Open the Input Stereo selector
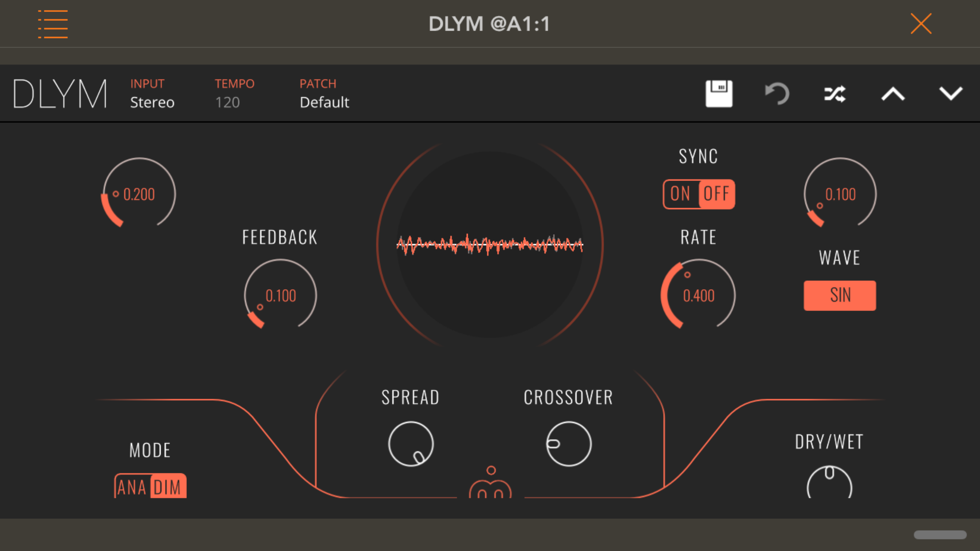This screenshot has width=980, height=551. click(x=152, y=102)
